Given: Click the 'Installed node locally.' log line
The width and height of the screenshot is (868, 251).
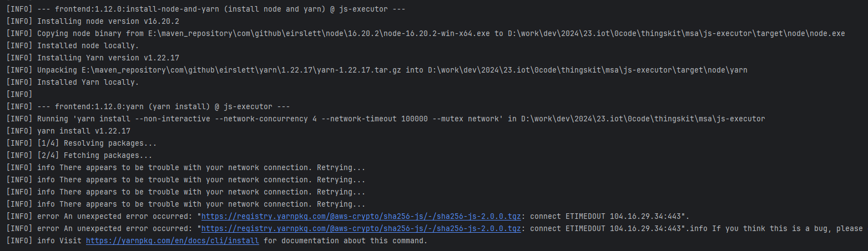Looking at the screenshot, I should pyautogui.click(x=88, y=45).
